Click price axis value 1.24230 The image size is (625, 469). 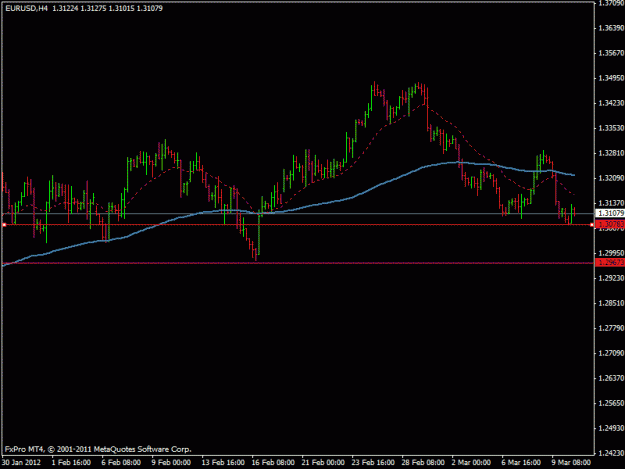pyautogui.click(x=611, y=453)
